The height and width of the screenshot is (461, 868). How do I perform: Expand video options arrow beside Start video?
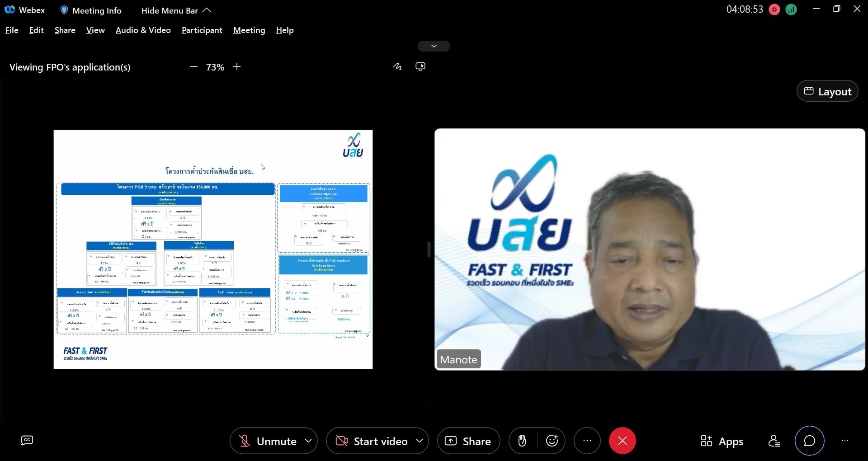(420, 441)
